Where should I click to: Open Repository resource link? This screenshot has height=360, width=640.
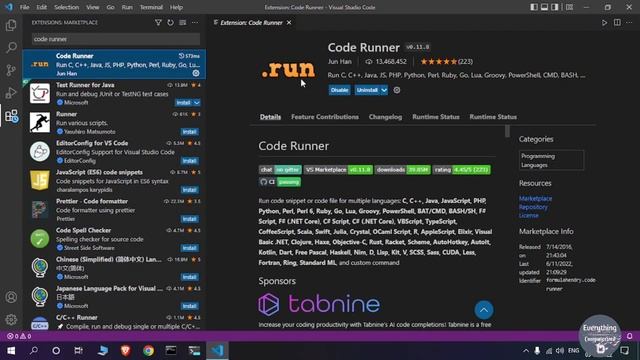tap(533, 207)
